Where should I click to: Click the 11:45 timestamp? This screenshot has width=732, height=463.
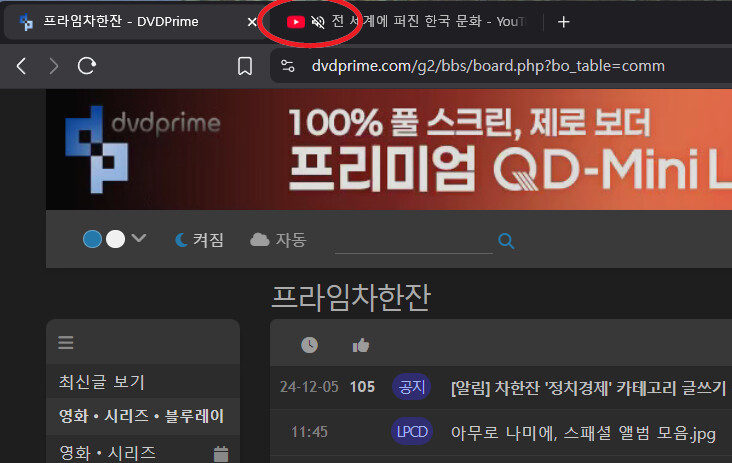309,432
